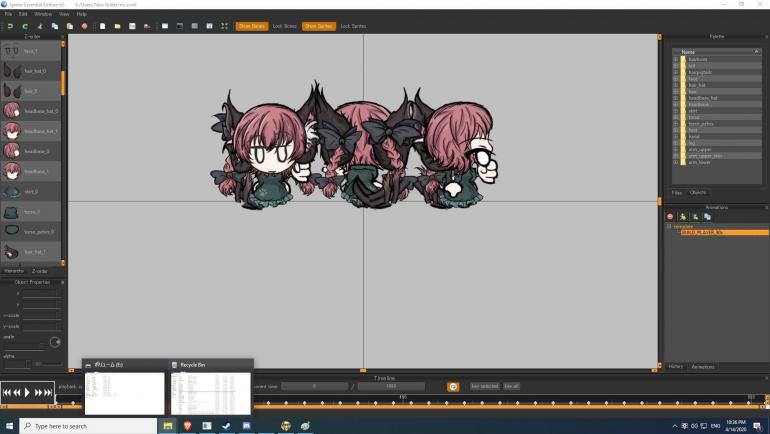The height and width of the screenshot is (434, 770).
Task: Open the Window menu
Action: [43, 14]
